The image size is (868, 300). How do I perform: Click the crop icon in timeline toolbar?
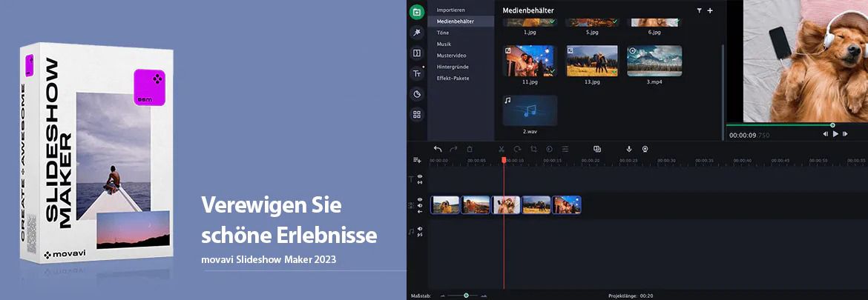pos(533,149)
